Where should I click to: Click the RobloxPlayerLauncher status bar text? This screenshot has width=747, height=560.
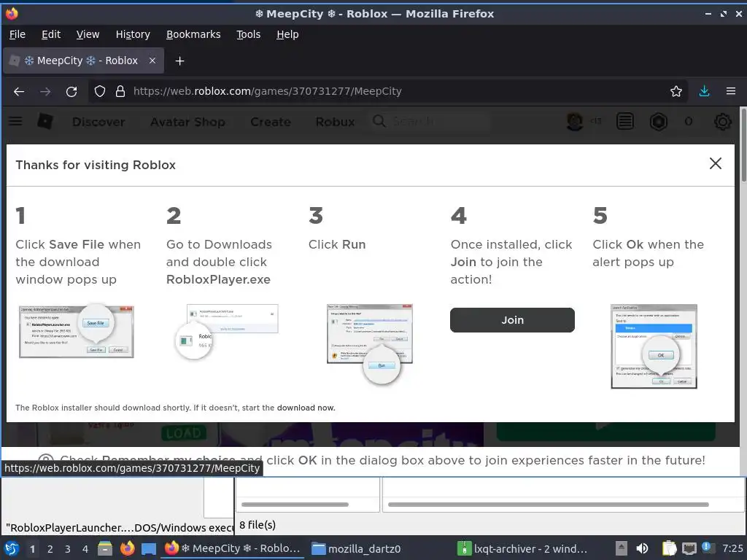click(119, 528)
